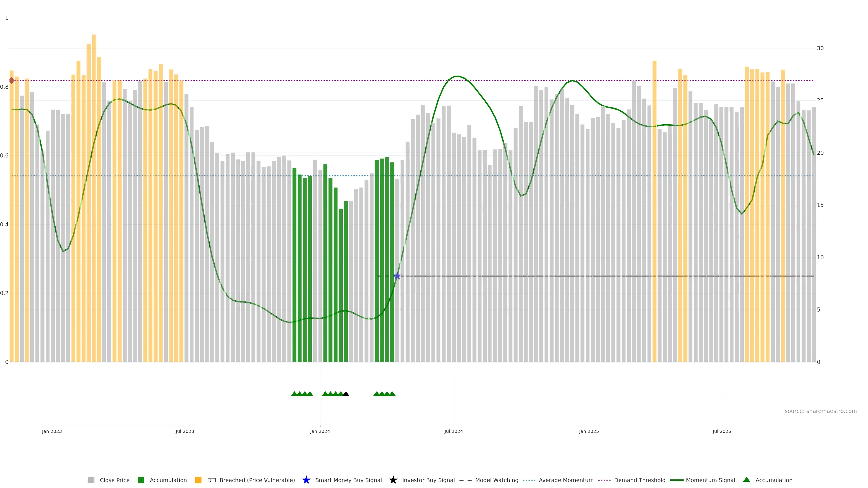This screenshot has width=868, height=488.
Task: Toggle the Model Watching legend entry
Action: pos(496,480)
